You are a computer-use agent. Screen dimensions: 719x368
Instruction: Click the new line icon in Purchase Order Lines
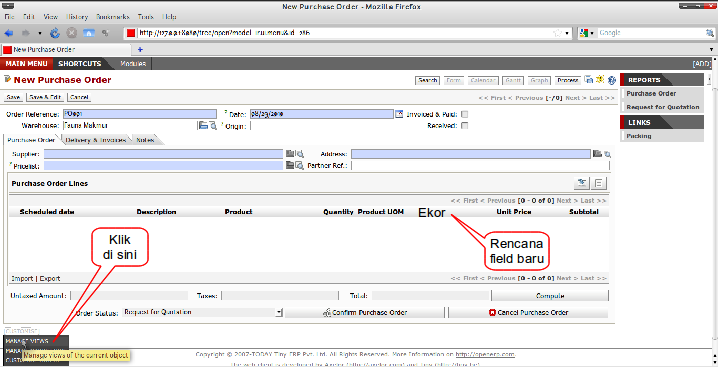pos(582,183)
